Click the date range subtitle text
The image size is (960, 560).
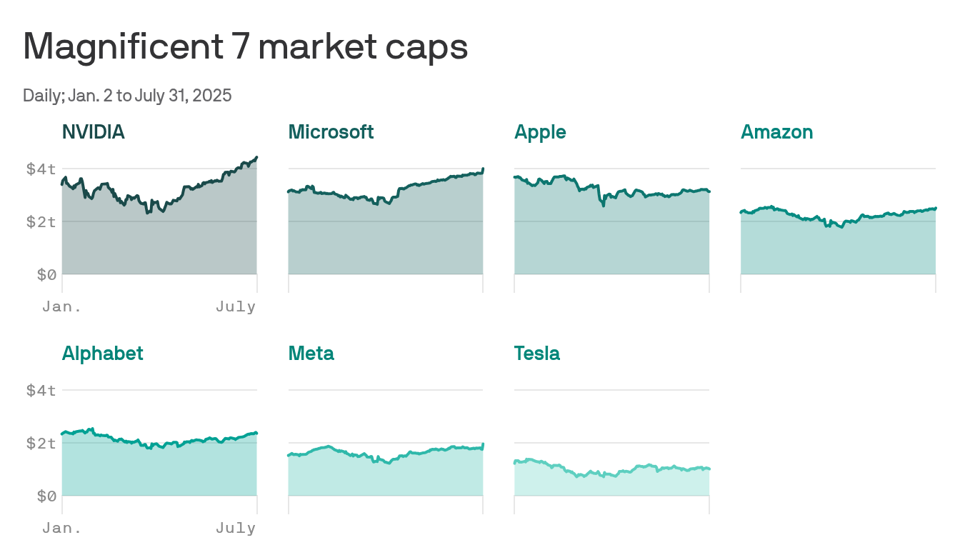click(x=127, y=96)
